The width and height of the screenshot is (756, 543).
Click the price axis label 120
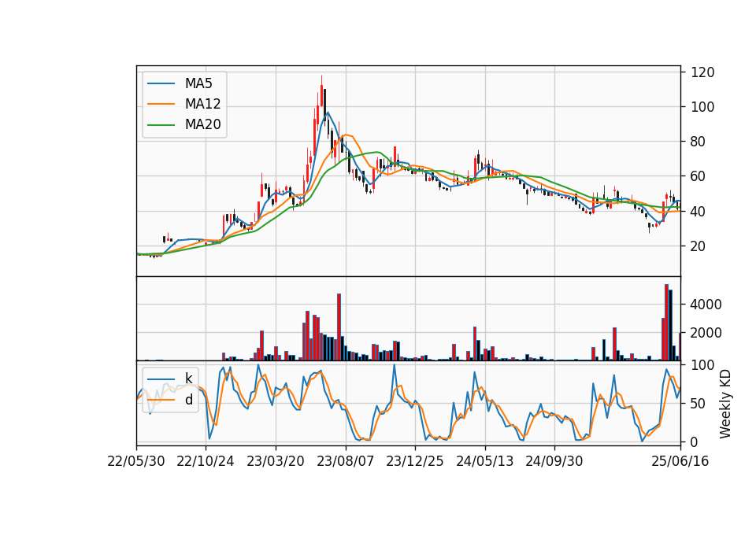[x=702, y=72]
